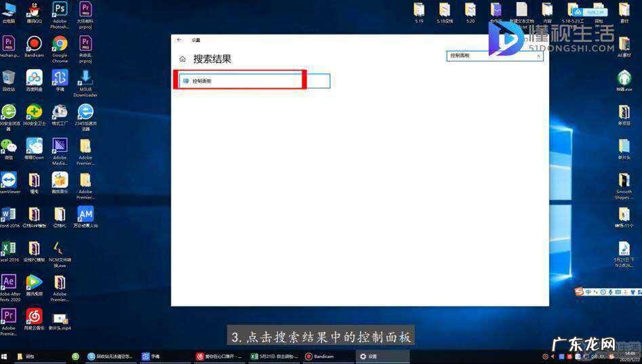Open the TeamViewer desktop shortcut
This screenshot has height=364, width=642.
click(x=9, y=182)
